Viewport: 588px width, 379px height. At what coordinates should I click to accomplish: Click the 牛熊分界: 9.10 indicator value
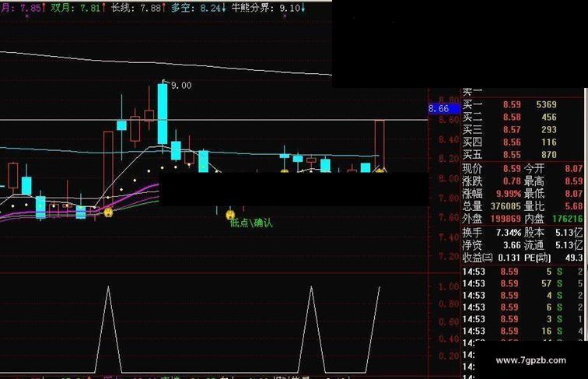[x=268, y=8]
